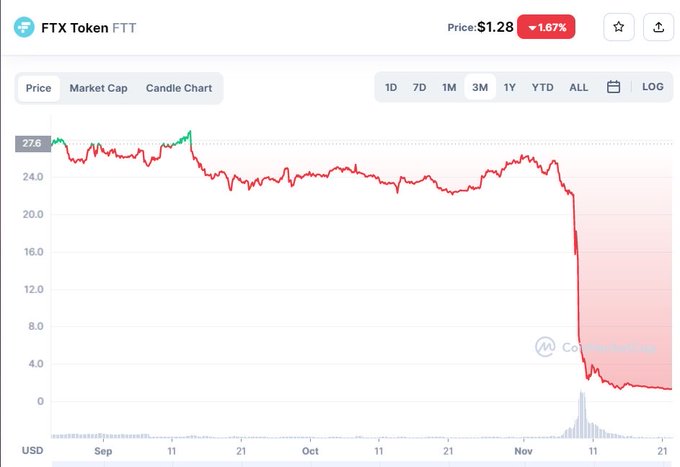Click the volume spike bar near Nov 11
The image size is (680, 467).
[x=580, y=414]
